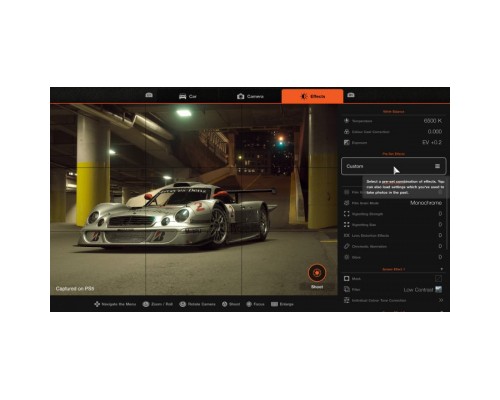Click the Zoom / Roll stick icon
500x400 pixels.
click(x=146, y=304)
